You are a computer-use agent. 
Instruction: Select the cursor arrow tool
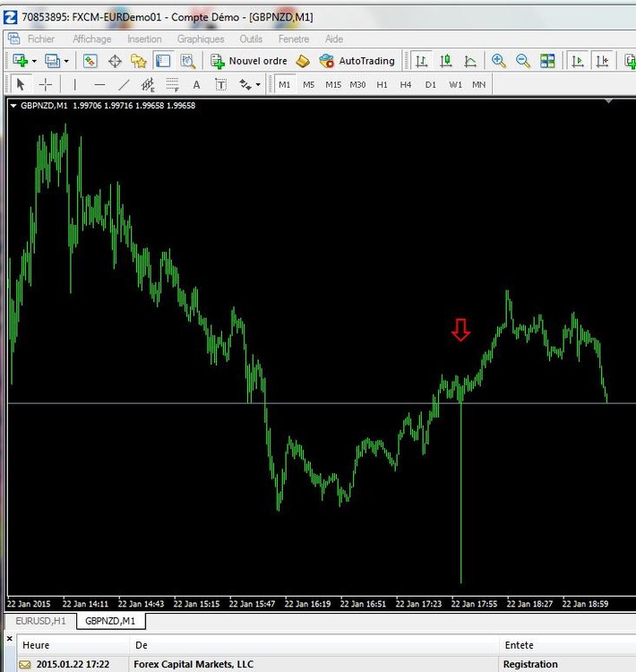pos(20,84)
